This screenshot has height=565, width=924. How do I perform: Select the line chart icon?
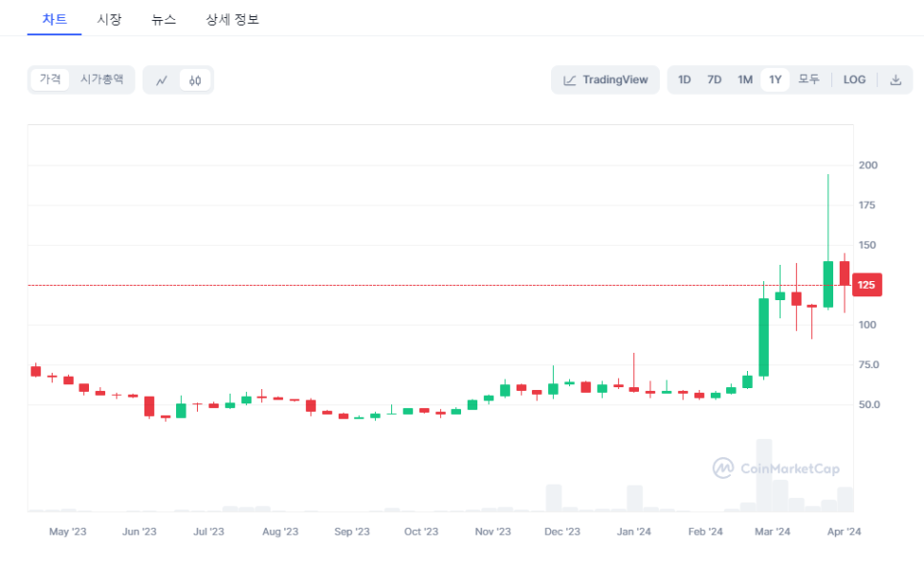pyautogui.click(x=162, y=80)
